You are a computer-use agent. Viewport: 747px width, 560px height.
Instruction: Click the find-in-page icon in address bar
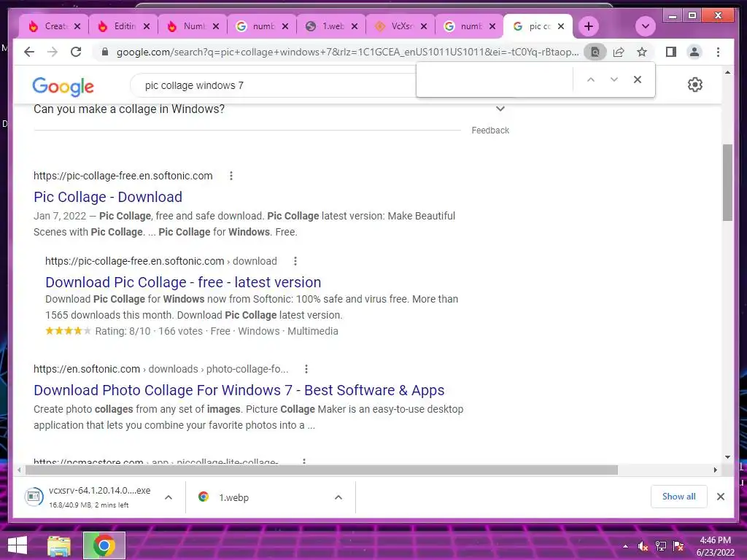coord(595,52)
